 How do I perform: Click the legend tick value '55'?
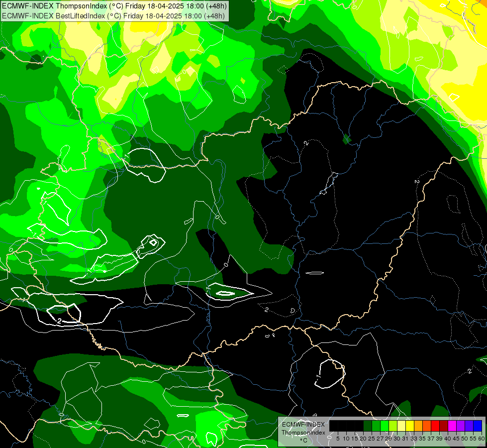coord(474,439)
